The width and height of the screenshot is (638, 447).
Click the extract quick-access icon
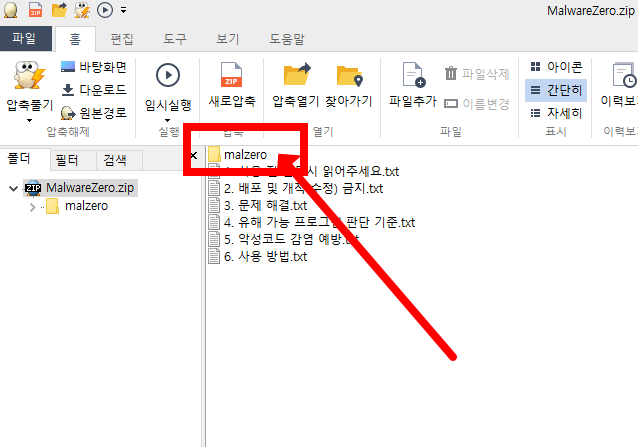click(82, 10)
